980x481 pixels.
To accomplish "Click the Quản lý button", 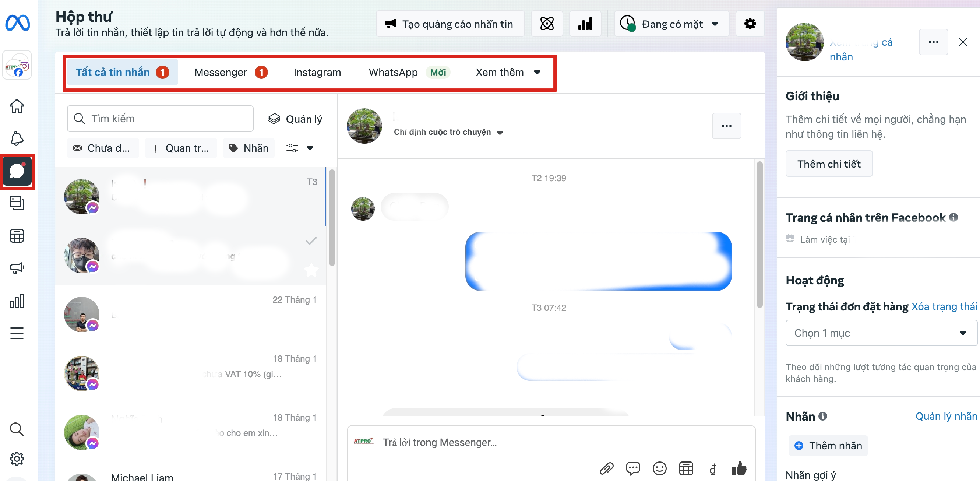I will (295, 119).
